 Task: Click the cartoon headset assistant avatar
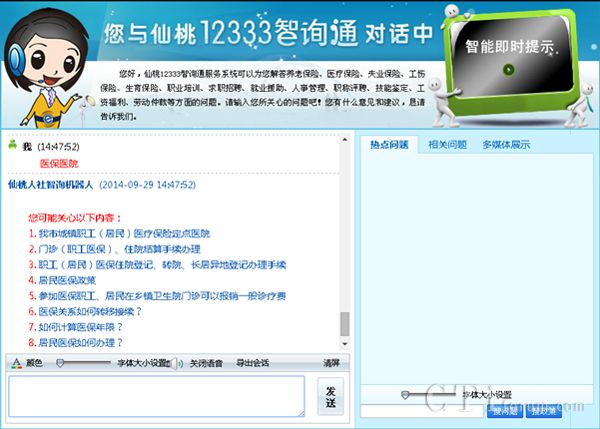[50, 65]
